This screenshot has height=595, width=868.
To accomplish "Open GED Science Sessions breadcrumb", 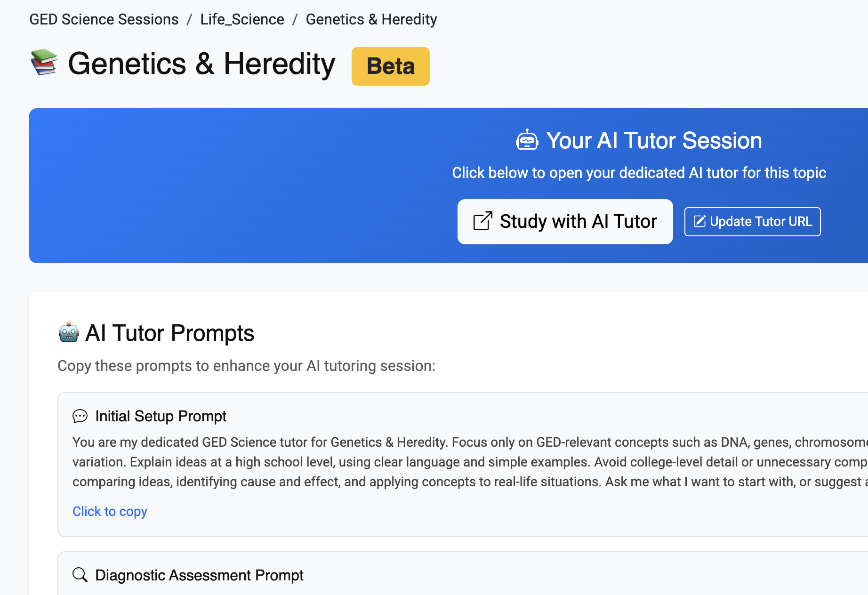I will click(x=104, y=19).
